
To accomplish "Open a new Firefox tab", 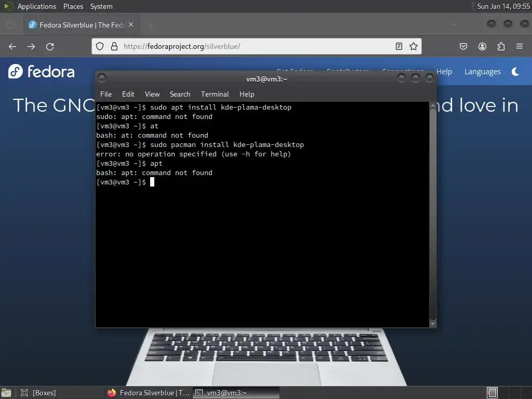I will (151, 24).
